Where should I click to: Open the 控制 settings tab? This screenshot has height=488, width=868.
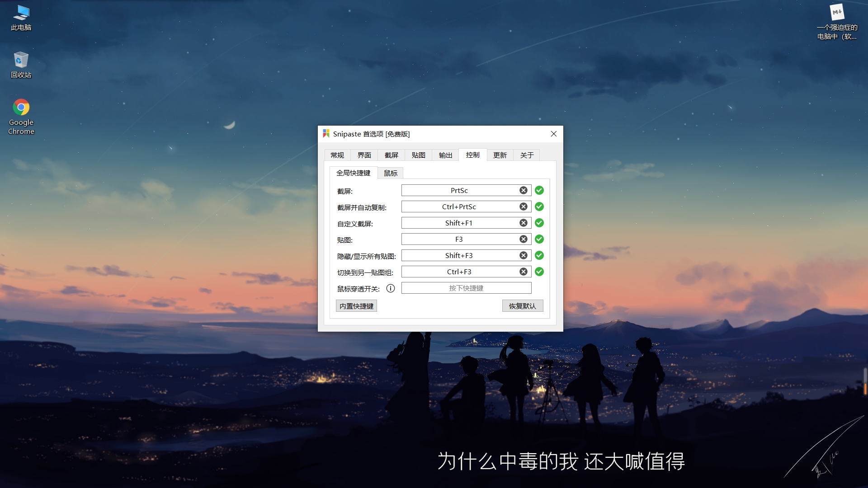(473, 155)
